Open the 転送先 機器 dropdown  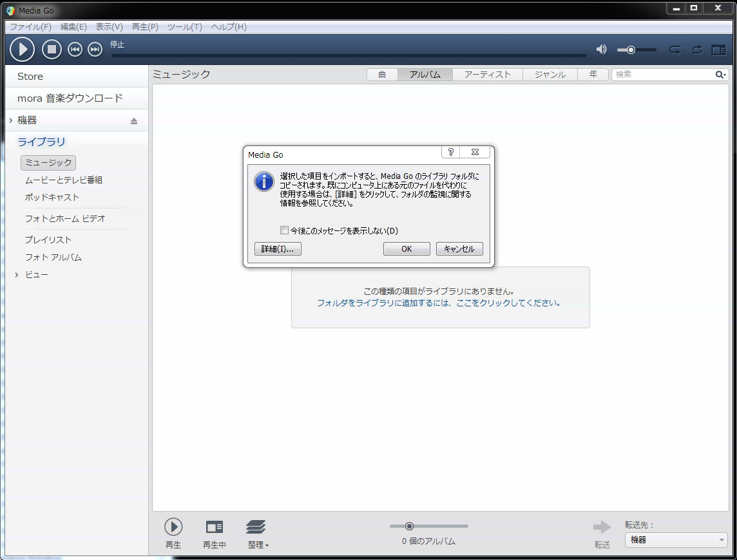(x=676, y=540)
